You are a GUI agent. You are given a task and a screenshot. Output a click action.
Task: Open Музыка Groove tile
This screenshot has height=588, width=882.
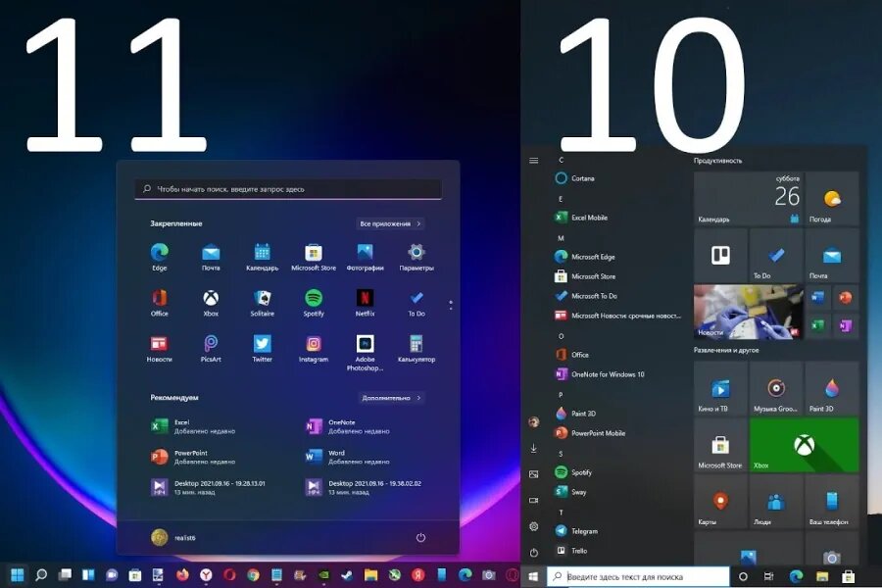[x=776, y=388]
